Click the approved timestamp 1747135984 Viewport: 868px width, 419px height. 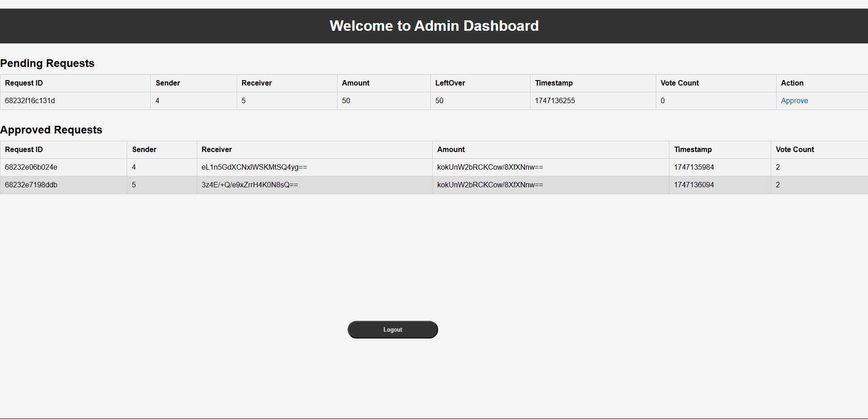point(694,167)
